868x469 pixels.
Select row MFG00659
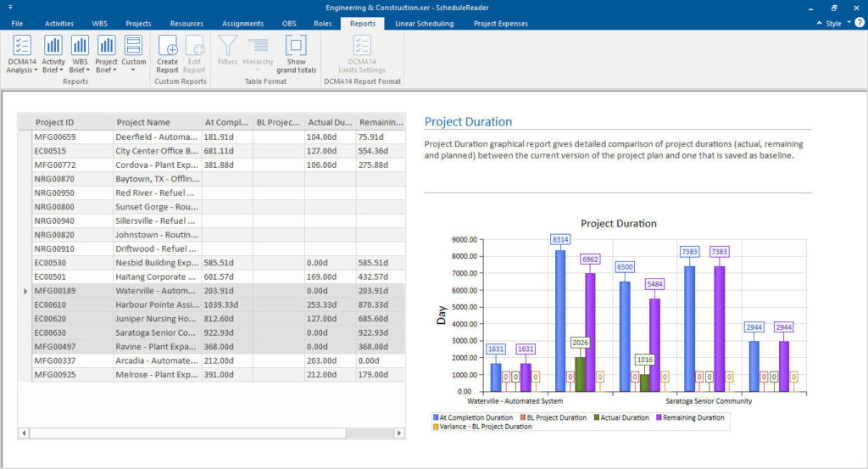click(x=211, y=137)
